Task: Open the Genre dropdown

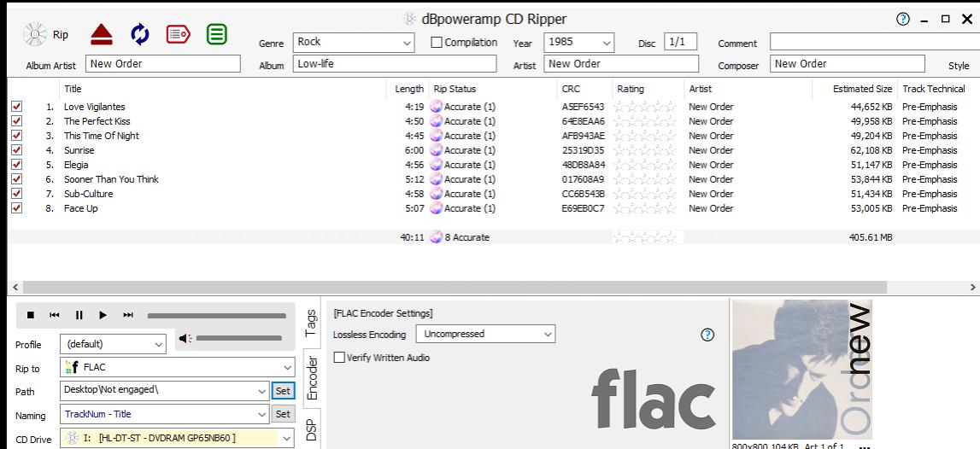Action: click(x=407, y=42)
